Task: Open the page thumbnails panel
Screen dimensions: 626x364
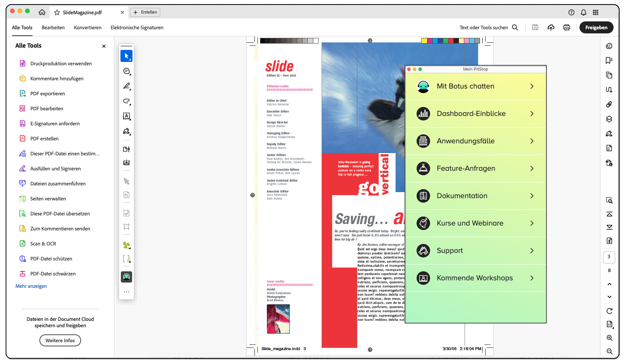Action: [x=609, y=75]
